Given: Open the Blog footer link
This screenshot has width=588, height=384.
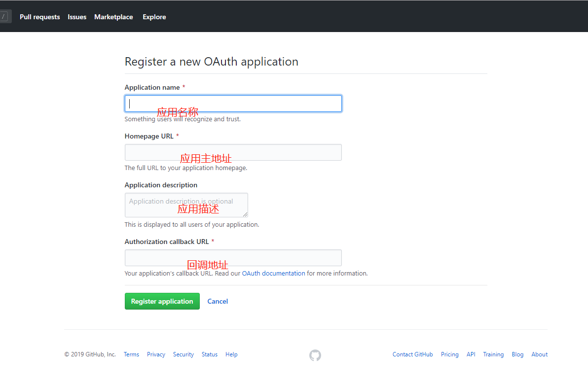Looking at the screenshot, I should point(517,354).
